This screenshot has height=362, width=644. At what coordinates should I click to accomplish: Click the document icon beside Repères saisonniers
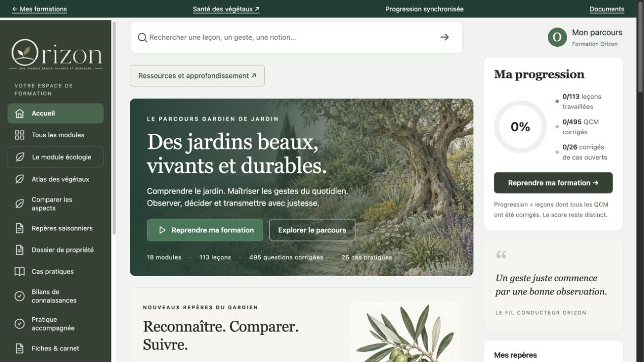[19, 228]
